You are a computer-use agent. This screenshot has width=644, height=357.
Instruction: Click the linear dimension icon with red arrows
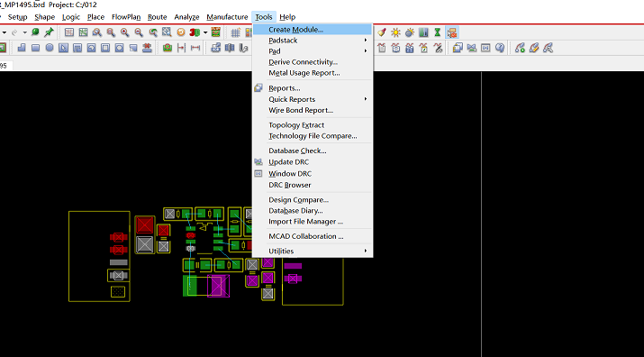coord(195,48)
